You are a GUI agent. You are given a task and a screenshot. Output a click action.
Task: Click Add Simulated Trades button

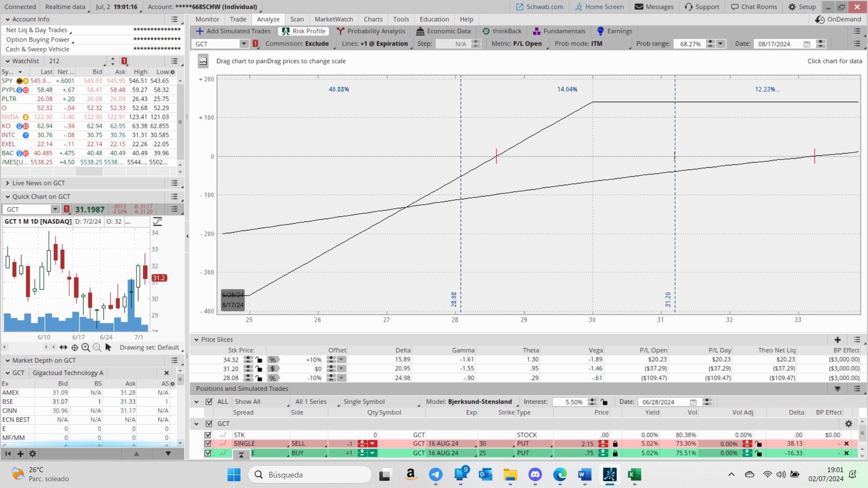[233, 31]
